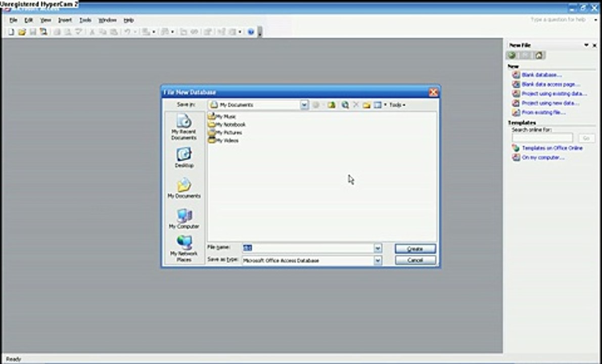Create a new folder via dialog toolbar icon

366,105
